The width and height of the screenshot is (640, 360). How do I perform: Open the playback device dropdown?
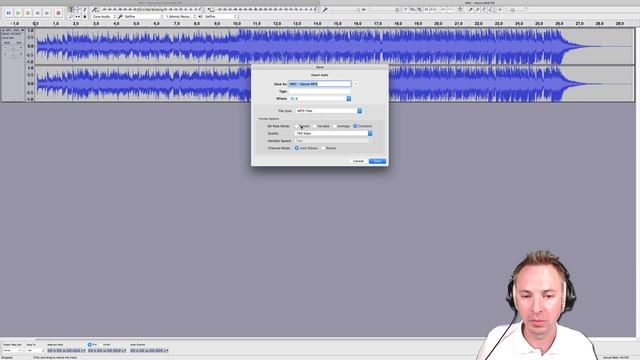coord(220,17)
